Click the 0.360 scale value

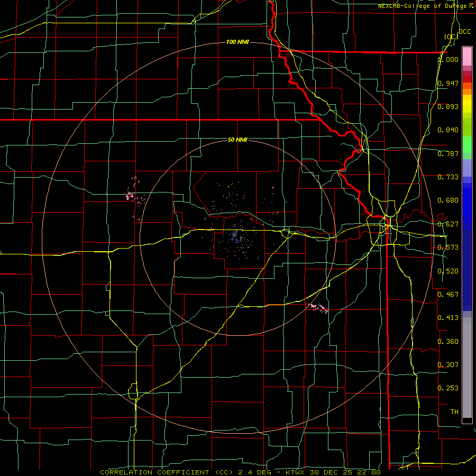(x=448, y=342)
